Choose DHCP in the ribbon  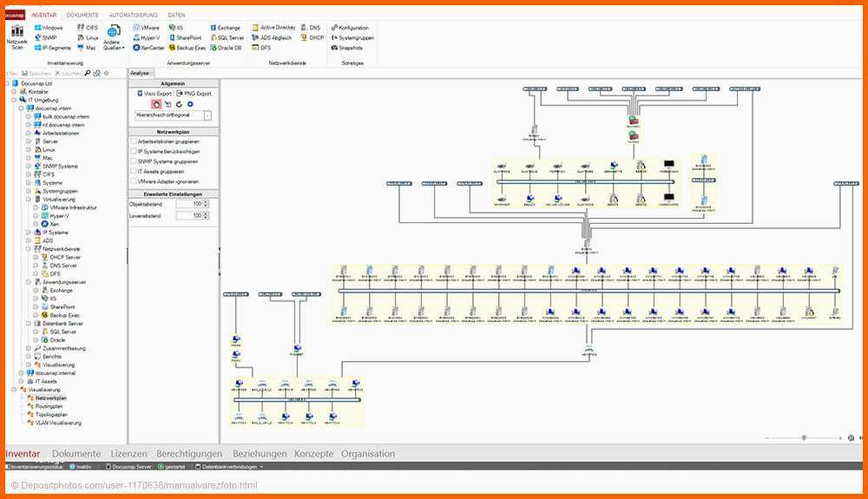click(312, 37)
